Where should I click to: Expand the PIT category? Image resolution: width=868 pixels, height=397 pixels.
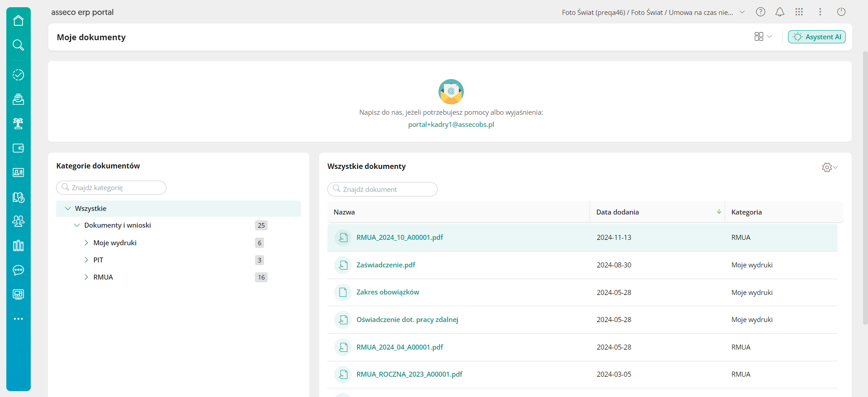tap(86, 260)
